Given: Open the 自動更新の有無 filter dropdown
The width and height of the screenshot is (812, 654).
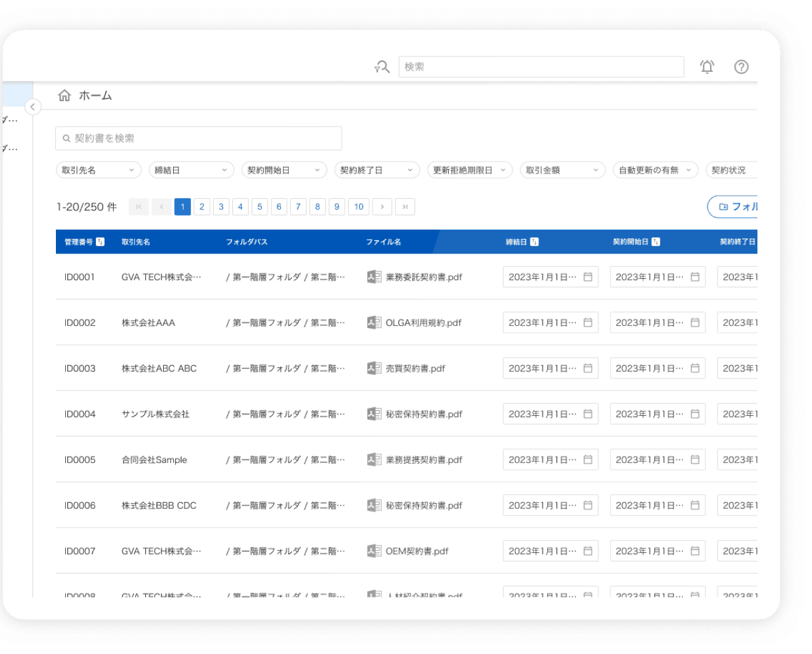Looking at the screenshot, I should [x=656, y=170].
